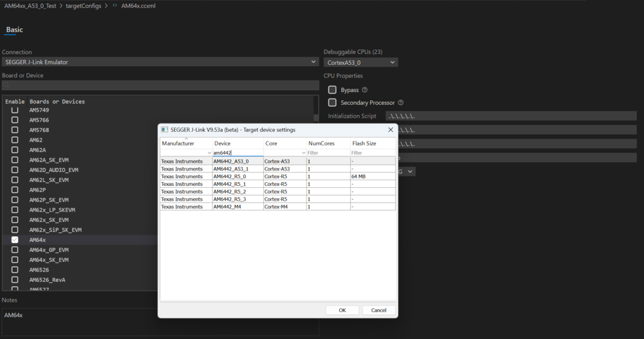Select the Basic tab
The image size is (644, 339).
point(14,30)
